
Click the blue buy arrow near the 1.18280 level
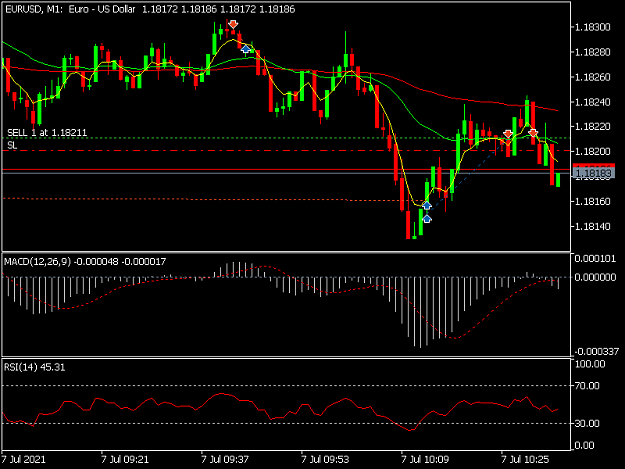pyautogui.click(x=246, y=49)
